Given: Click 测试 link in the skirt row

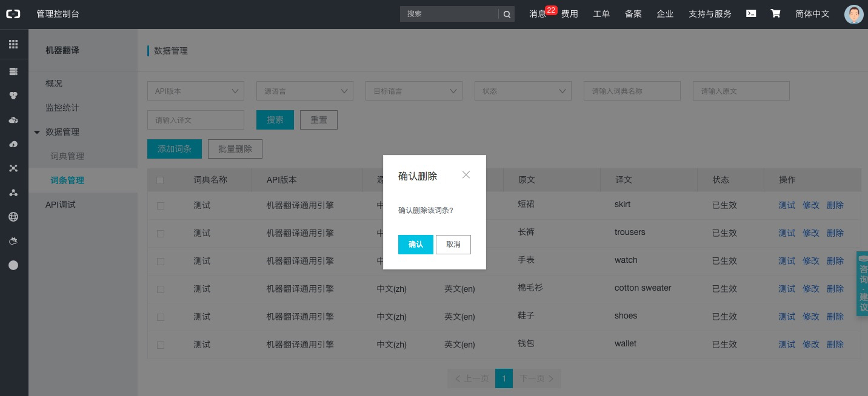Looking at the screenshot, I should point(787,205).
